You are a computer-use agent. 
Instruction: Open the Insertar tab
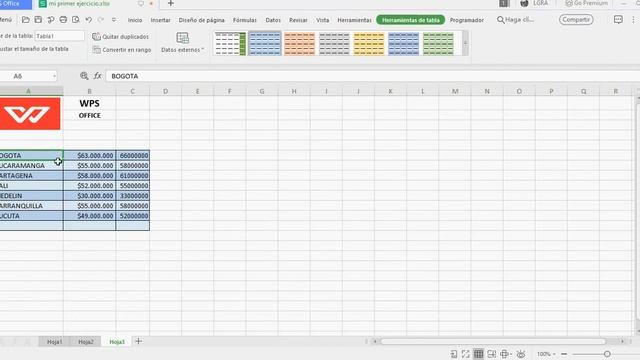click(160, 20)
